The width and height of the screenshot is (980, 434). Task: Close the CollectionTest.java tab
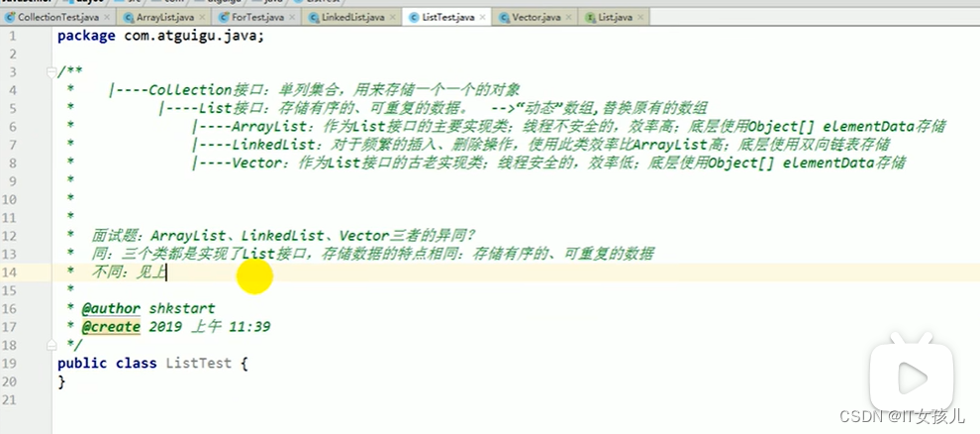click(x=107, y=18)
